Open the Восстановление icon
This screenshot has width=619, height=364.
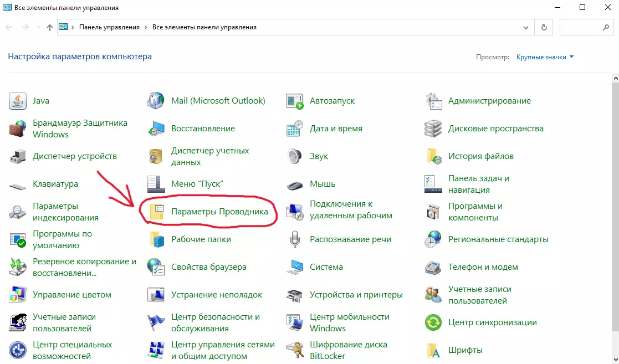[156, 129]
